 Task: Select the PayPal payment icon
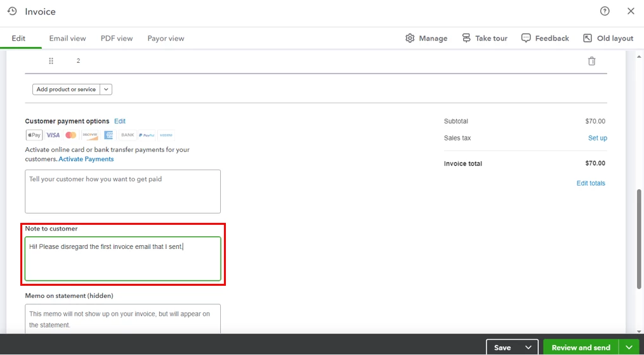point(147,135)
